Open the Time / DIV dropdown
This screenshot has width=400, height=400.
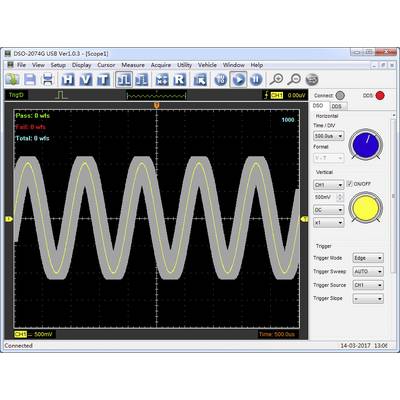(x=329, y=136)
